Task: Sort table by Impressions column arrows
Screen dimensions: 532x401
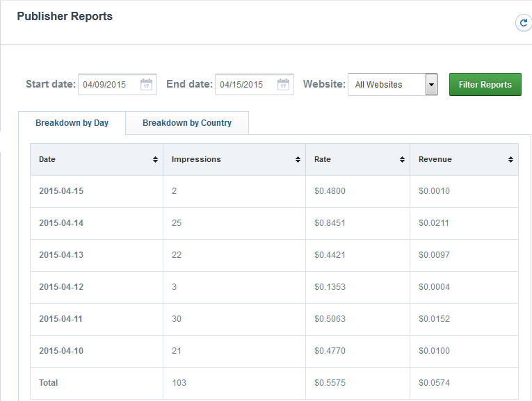Action: [x=297, y=160]
